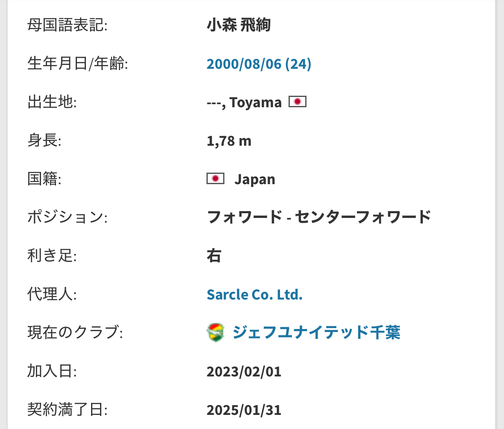
Task: Click the joined date 2023/02/01
Action: 244,371
